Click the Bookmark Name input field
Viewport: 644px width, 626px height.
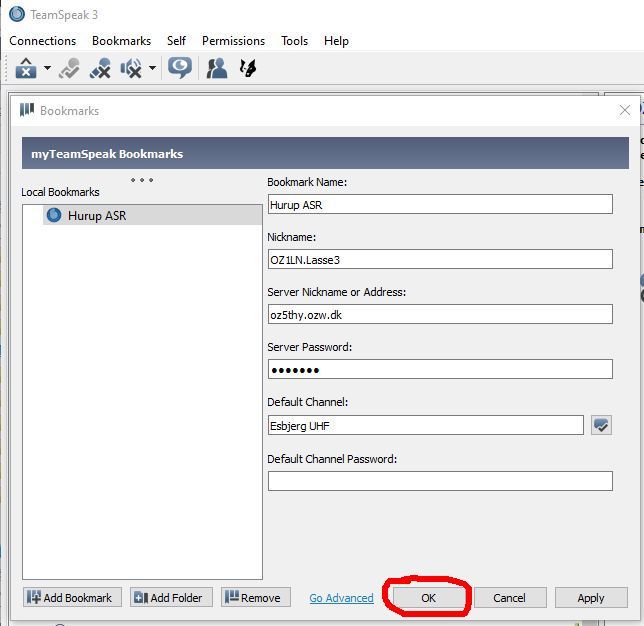coord(440,204)
